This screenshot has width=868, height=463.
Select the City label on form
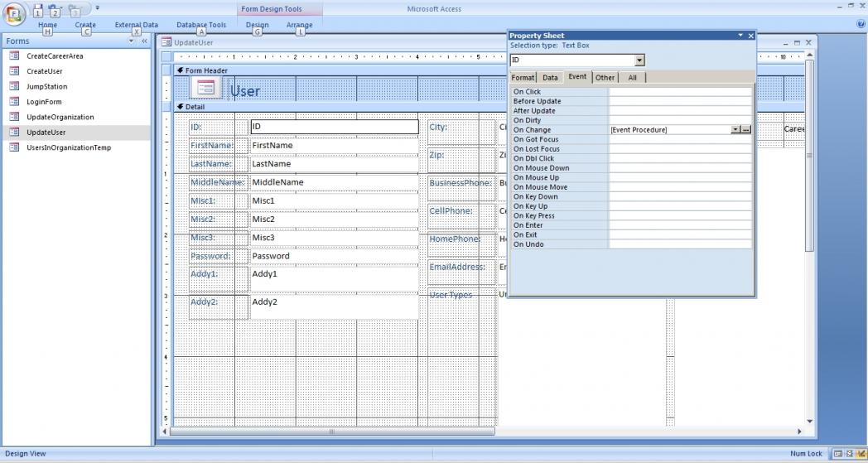461,133
